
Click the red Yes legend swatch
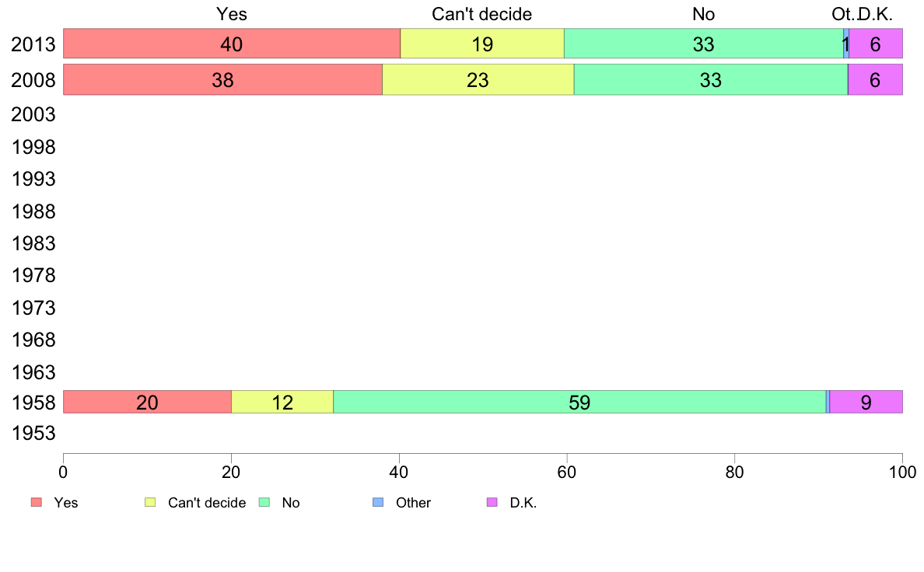(x=37, y=502)
